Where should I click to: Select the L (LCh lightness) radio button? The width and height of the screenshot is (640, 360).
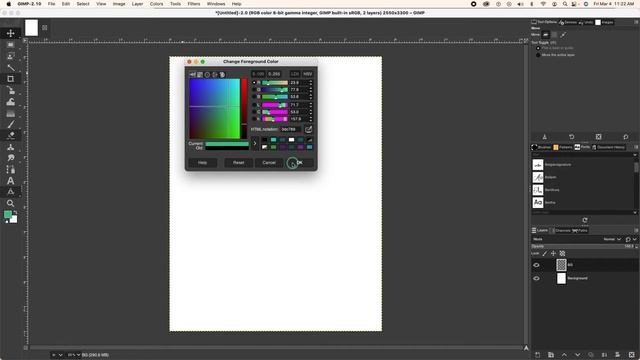pos(254,105)
